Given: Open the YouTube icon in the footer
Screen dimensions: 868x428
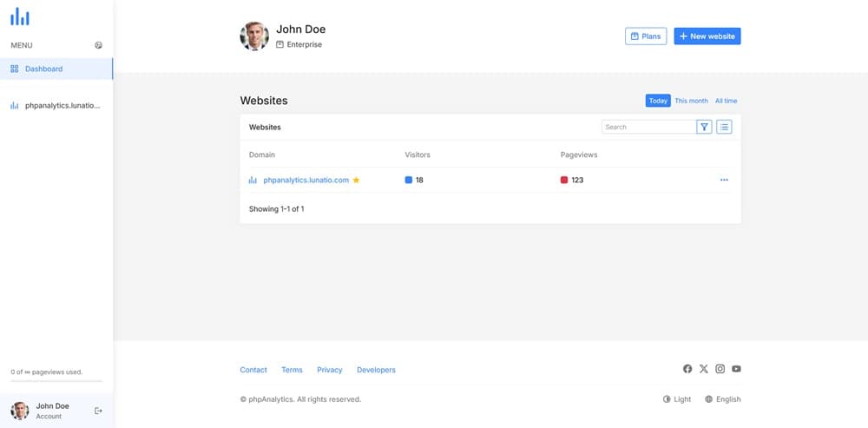Looking at the screenshot, I should click(736, 369).
